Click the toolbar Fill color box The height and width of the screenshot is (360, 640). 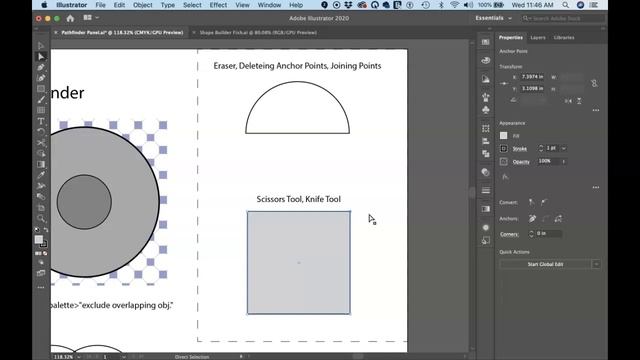39,240
